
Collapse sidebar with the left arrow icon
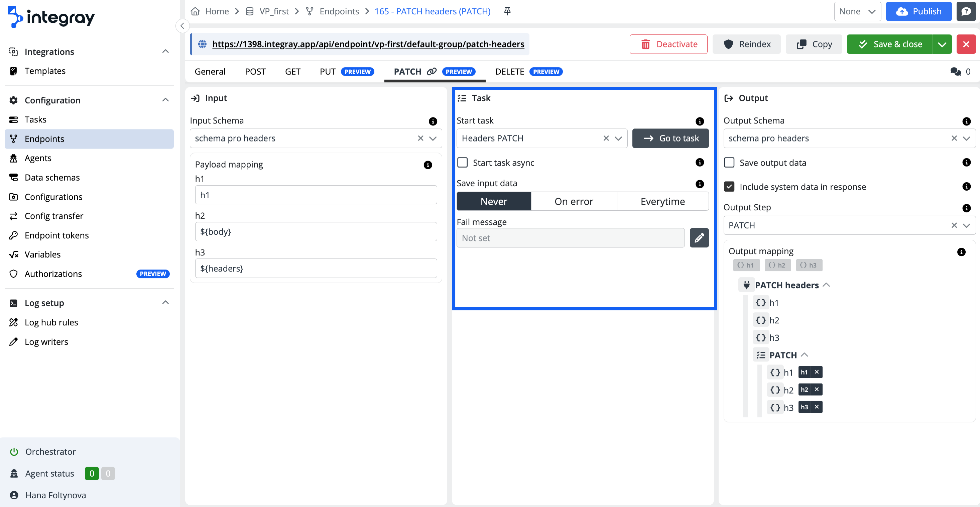click(x=182, y=26)
